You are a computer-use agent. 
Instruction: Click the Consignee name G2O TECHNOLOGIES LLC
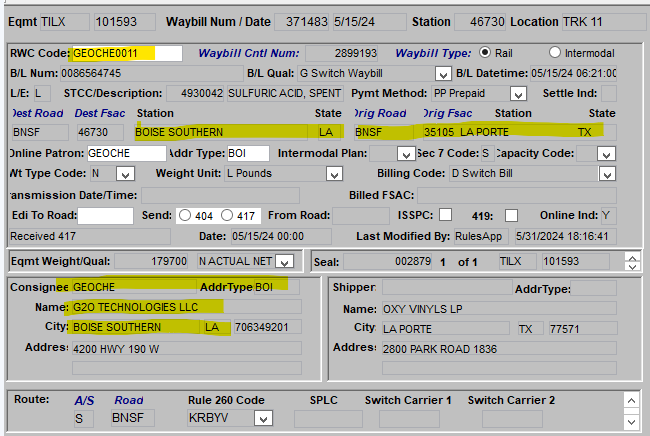(x=187, y=307)
